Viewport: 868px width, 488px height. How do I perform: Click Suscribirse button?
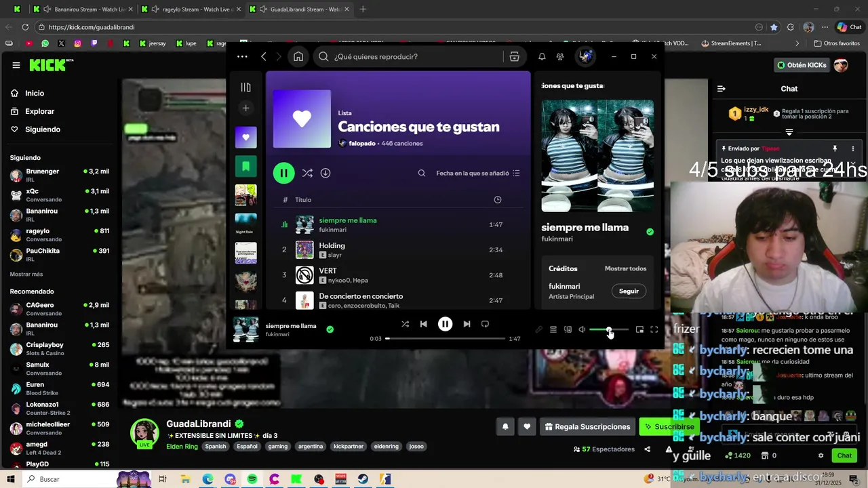669,427
